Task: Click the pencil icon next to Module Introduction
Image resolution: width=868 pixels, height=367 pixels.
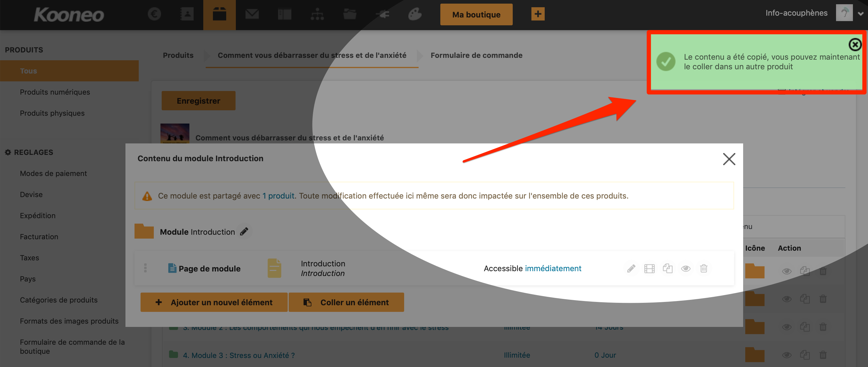Action: 244,232
